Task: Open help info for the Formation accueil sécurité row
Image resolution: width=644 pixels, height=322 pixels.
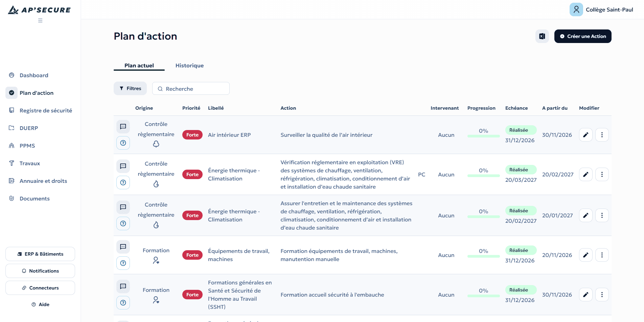Action: (123, 303)
